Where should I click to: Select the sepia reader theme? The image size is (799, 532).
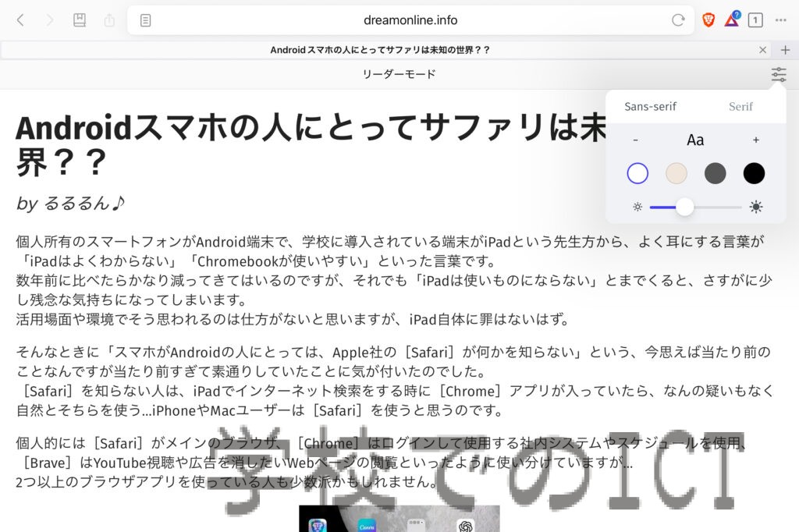(676, 173)
